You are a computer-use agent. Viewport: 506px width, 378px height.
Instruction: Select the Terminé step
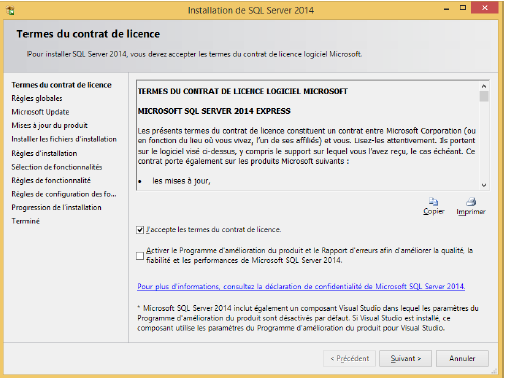point(25,221)
